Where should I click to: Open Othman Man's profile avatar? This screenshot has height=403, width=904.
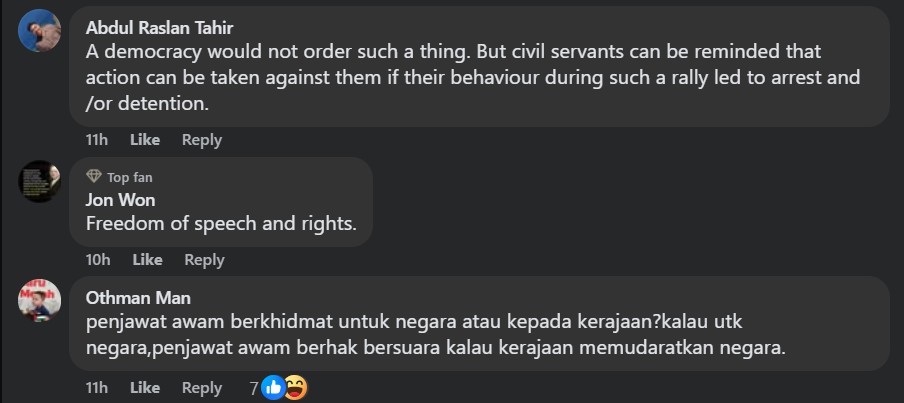point(40,300)
